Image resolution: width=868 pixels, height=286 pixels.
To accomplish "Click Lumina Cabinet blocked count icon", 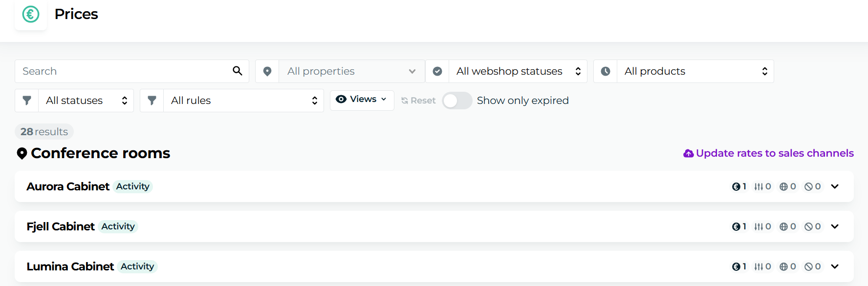I will [x=809, y=266].
